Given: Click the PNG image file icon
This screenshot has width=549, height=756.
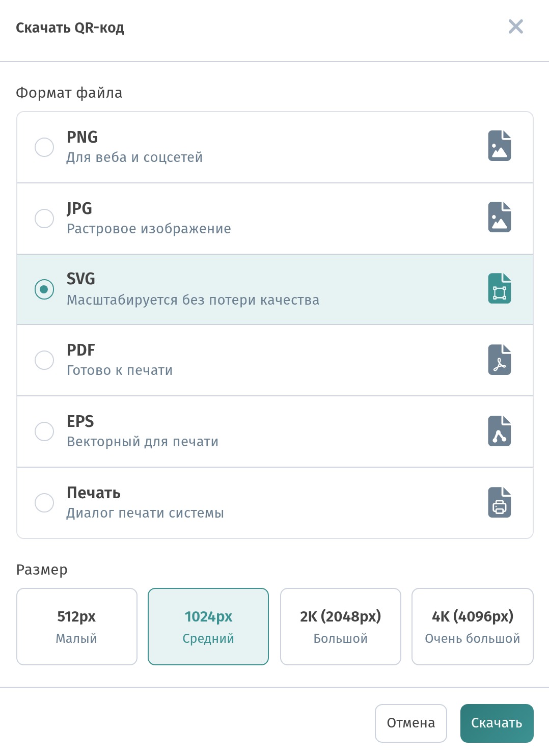Looking at the screenshot, I should coord(500,146).
